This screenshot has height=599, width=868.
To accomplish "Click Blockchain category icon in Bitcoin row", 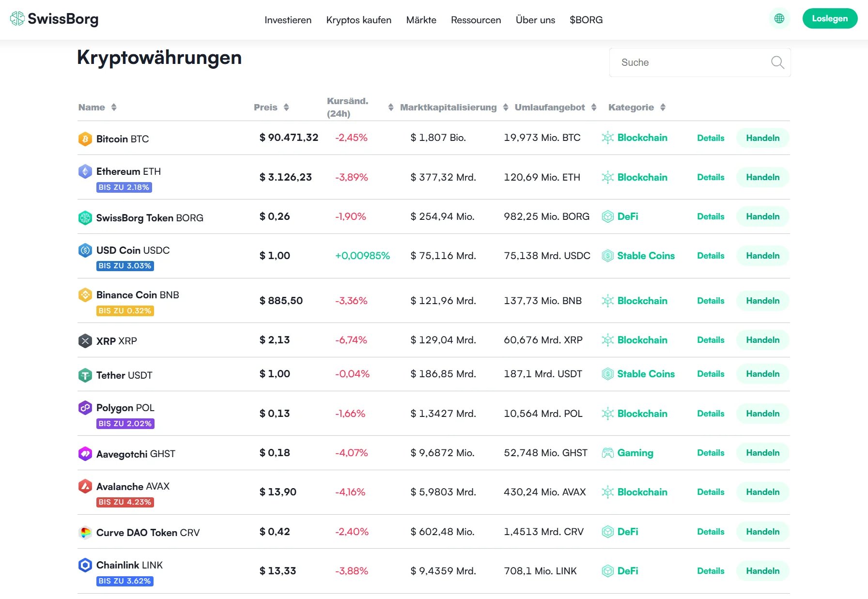I will pyautogui.click(x=607, y=138).
